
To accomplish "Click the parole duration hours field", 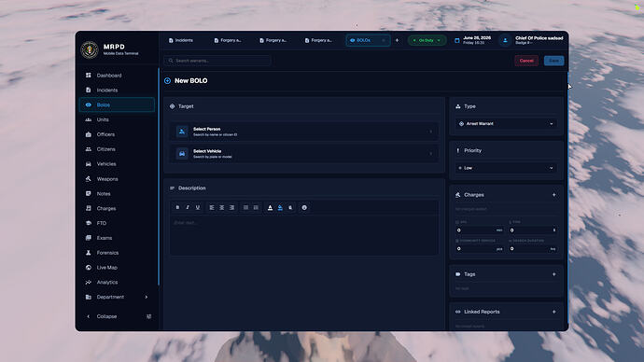I will click(533, 249).
